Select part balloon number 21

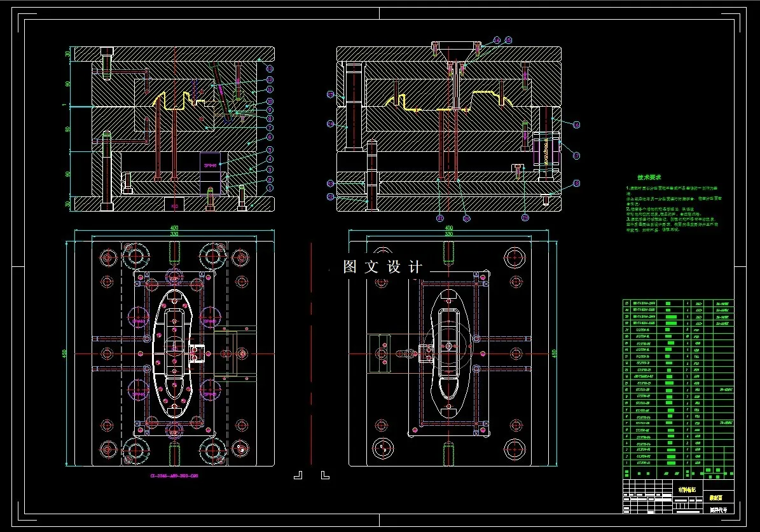point(439,219)
